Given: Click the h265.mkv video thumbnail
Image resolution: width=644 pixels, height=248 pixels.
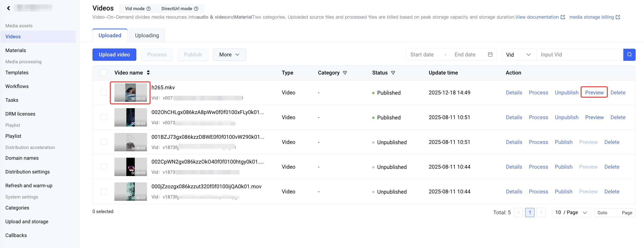Looking at the screenshot, I should click(130, 93).
